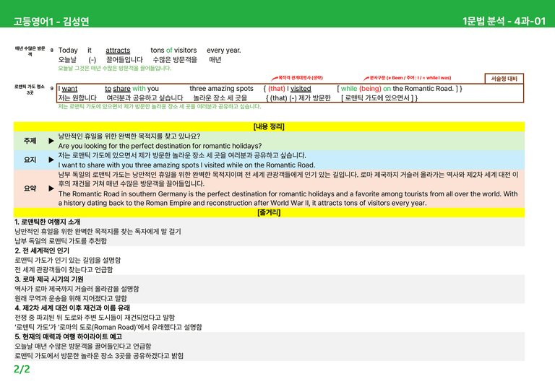Screen dimensions: 555x392
Task: Click the phrase every year.
Action: [x=224, y=51]
